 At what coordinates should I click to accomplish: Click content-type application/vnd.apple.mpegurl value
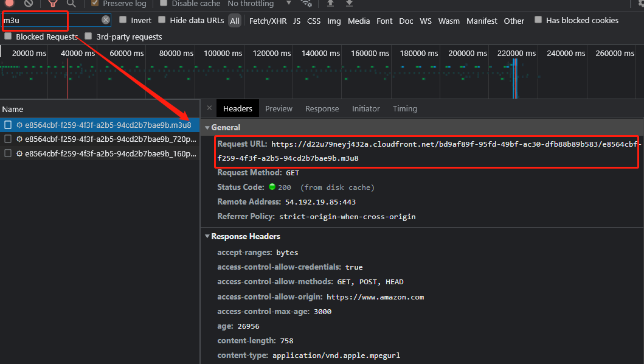click(x=336, y=355)
